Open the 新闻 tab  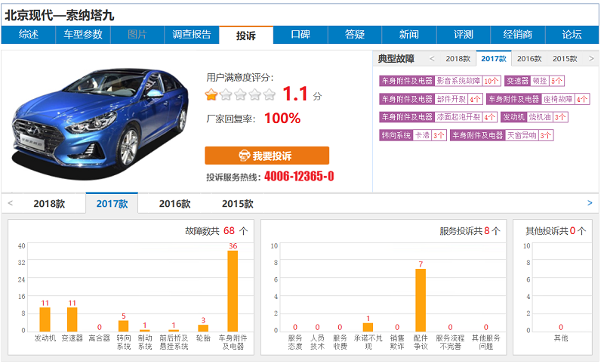[x=408, y=35]
